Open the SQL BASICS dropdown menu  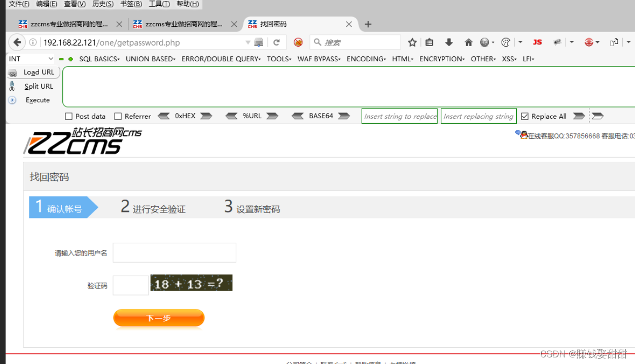pos(99,59)
